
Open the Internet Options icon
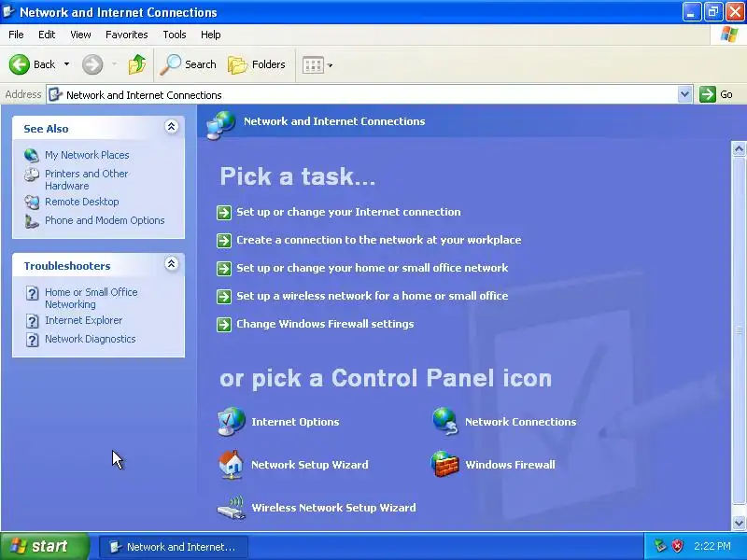232,422
